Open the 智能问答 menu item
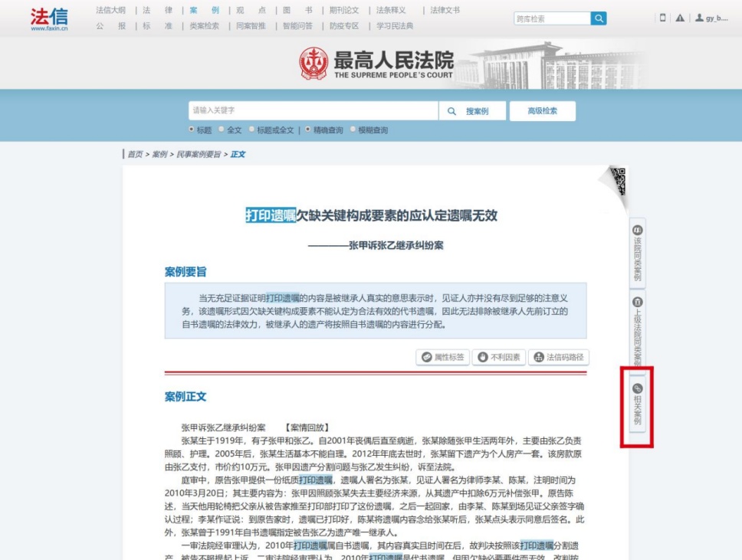Screen dimensions: 742x560 tap(297, 26)
